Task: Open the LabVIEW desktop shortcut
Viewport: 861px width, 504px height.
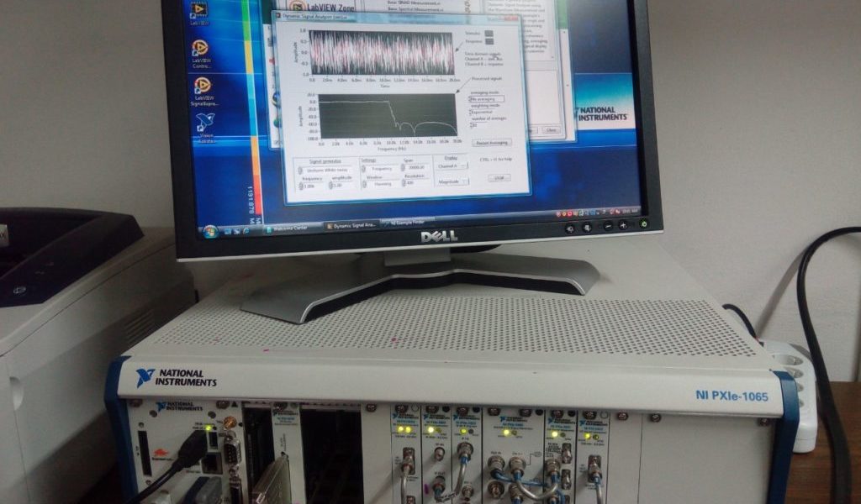Action: coord(198,11)
